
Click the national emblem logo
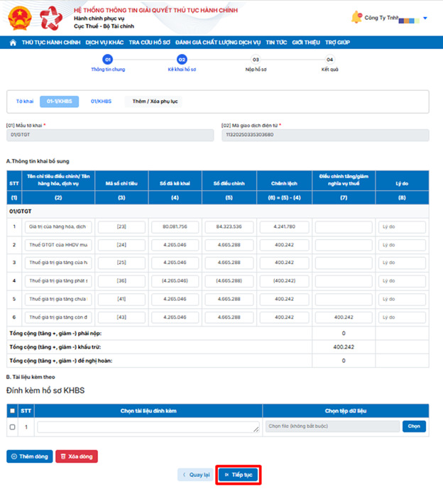coord(22,18)
